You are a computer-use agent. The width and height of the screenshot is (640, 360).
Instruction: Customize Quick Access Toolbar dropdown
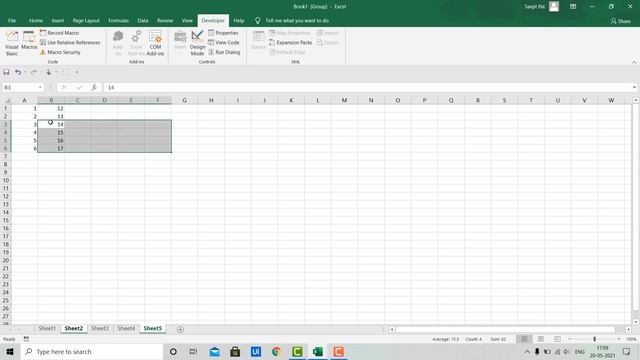pos(76,72)
